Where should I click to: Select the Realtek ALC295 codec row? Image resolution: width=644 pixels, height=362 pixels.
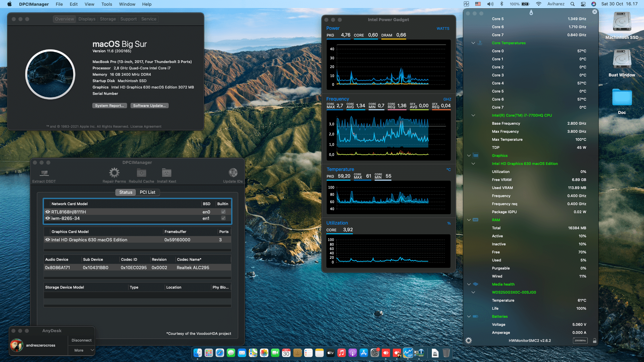click(x=137, y=267)
